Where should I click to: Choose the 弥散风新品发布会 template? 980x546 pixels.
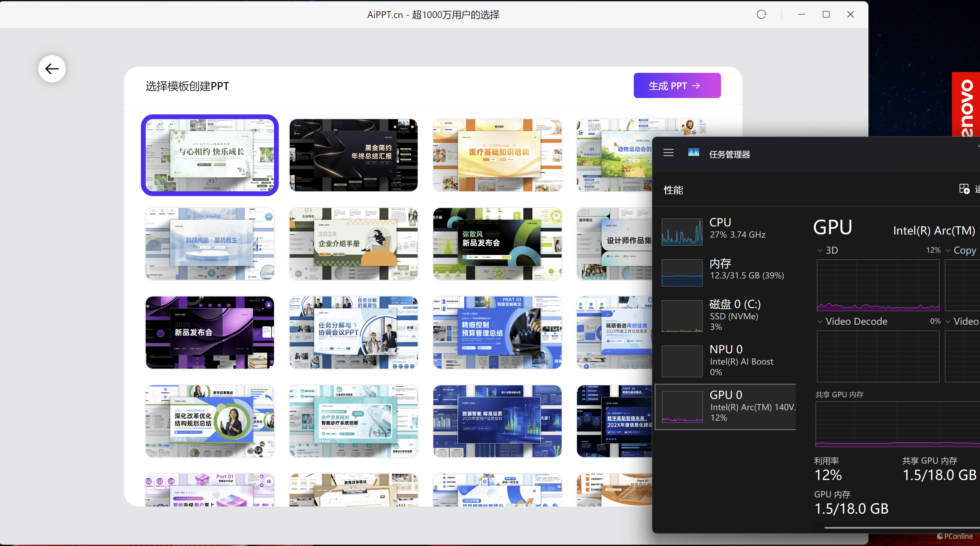pos(497,244)
